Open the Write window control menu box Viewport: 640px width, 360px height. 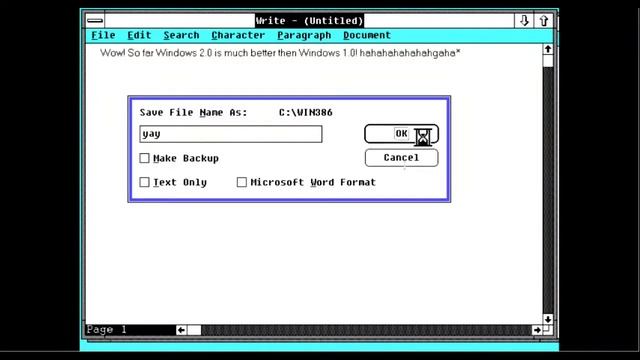[x=95, y=20]
